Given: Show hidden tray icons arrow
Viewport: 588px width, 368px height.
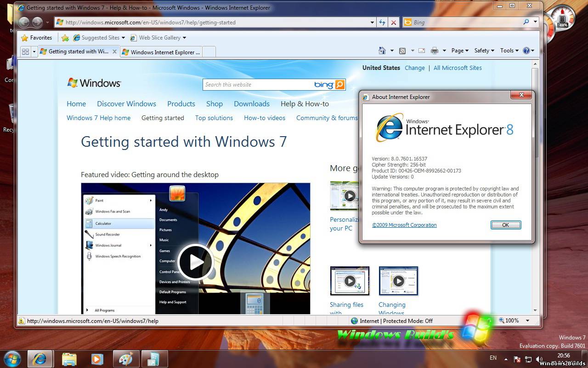Looking at the screenshot, I should click(x=506, y=359).
